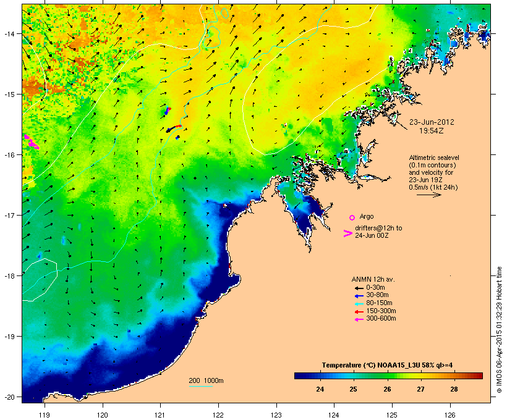Screen dimensions: 507x420
Task: Click the 125 longitude axis label
Action: point(392,415)
